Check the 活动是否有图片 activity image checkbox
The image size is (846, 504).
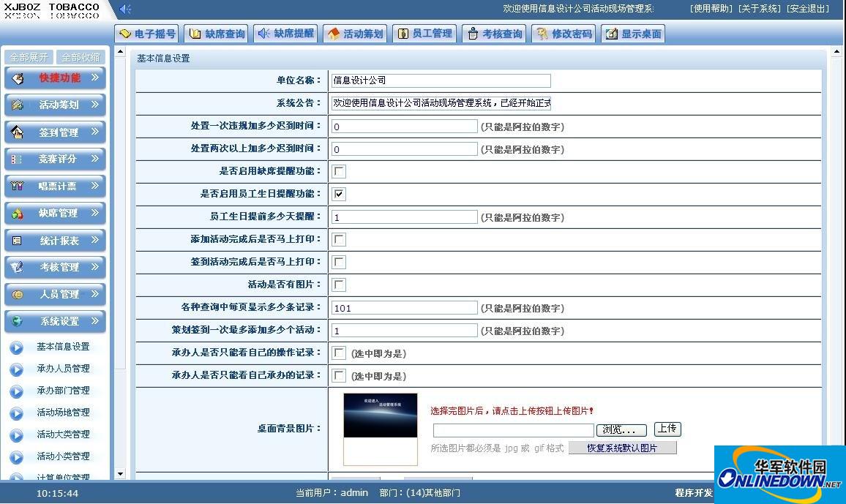[x=339, y=285]
